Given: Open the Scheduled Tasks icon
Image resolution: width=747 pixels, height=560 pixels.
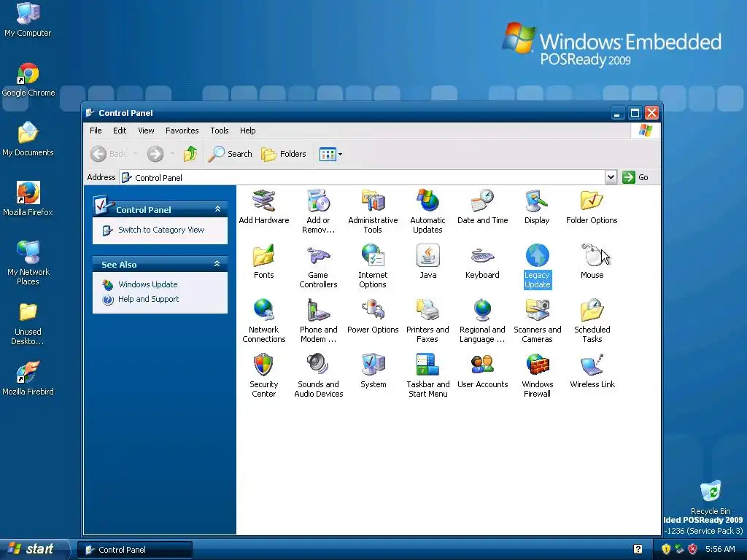Looking at the screenshot, I should pos(592,321).
